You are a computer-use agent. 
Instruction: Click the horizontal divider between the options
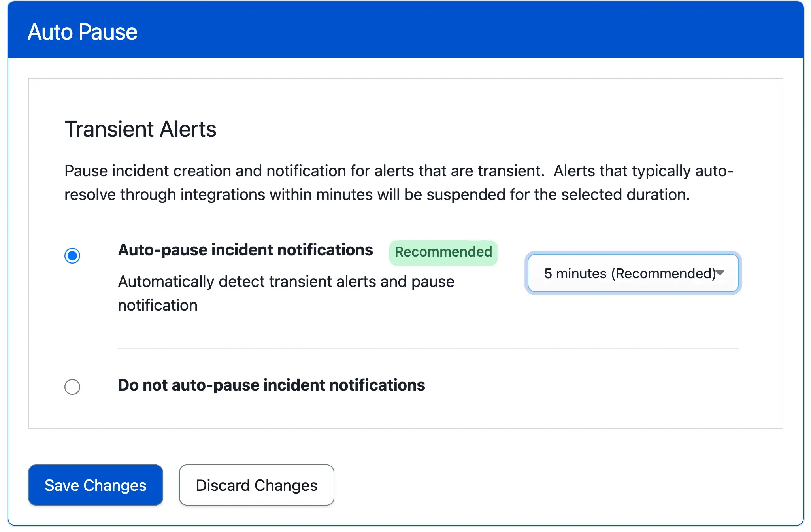coord(428,349)
